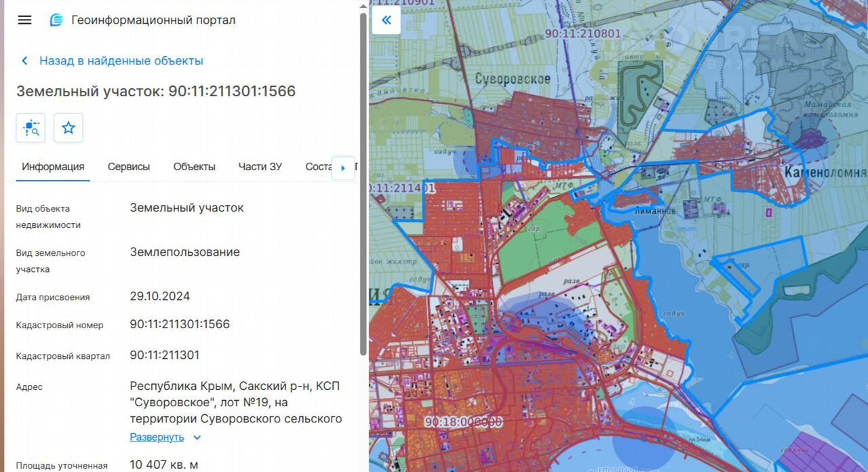Screen dimensions: 868x472
Task: Select the Части ЗУ tab
Action: pyautogui.click(x=260, y=167)
